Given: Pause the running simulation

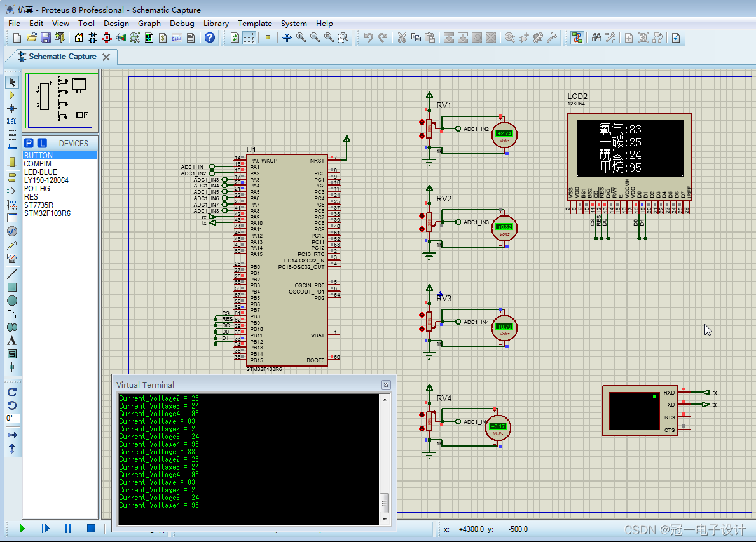Looking at the screenshot, I should (x=68, y=528).
